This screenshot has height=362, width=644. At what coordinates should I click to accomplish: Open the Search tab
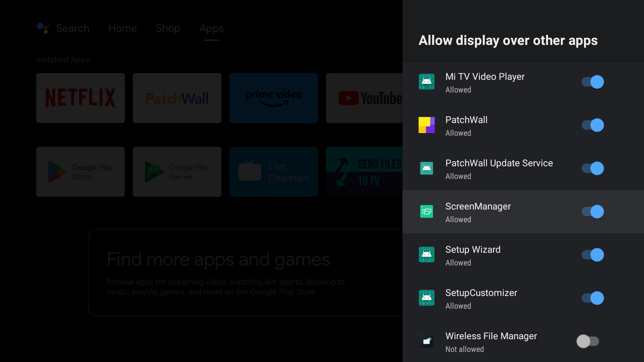(x=73, y=28)
